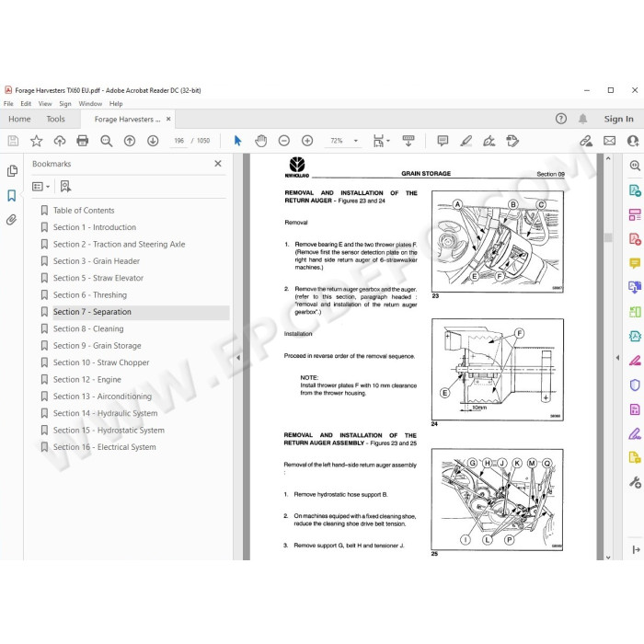Click the document vertical scrollbar thumb
Image resolution: width=644 pixels, height=644 pixels.
tap(608, 237)
